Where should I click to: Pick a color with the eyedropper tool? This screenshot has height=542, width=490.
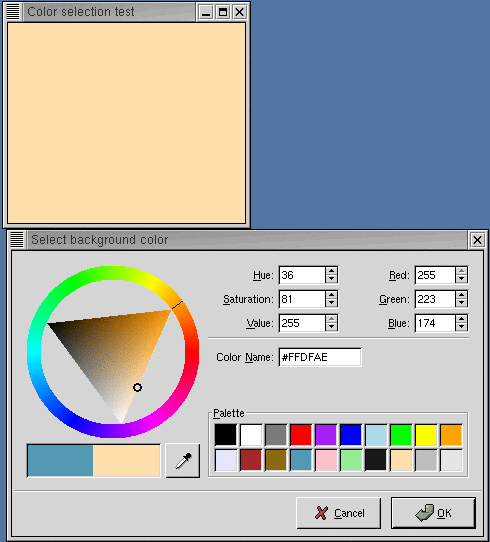pos(183,460)
